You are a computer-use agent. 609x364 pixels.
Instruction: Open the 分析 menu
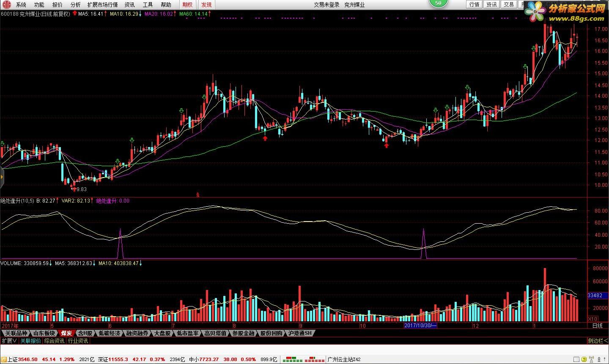tap(75, 5)
